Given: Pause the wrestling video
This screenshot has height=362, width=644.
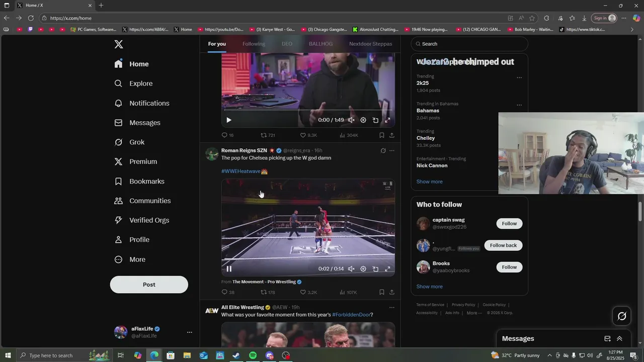Looking at the screenshot, I should tap(229, 269).
